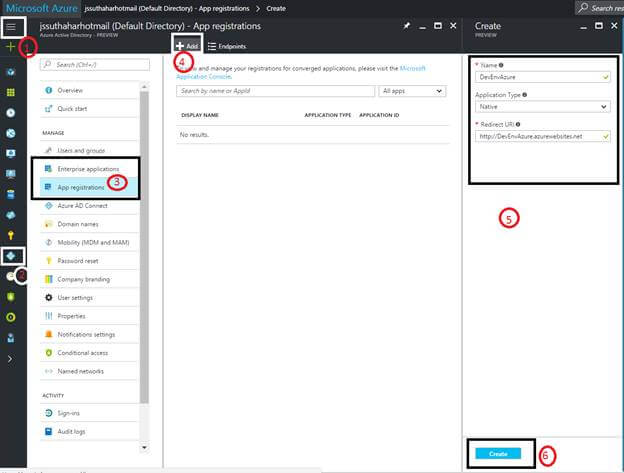Expand More services chevron in the sidebar
Viewport: 624px width, 473px height.
10,359
